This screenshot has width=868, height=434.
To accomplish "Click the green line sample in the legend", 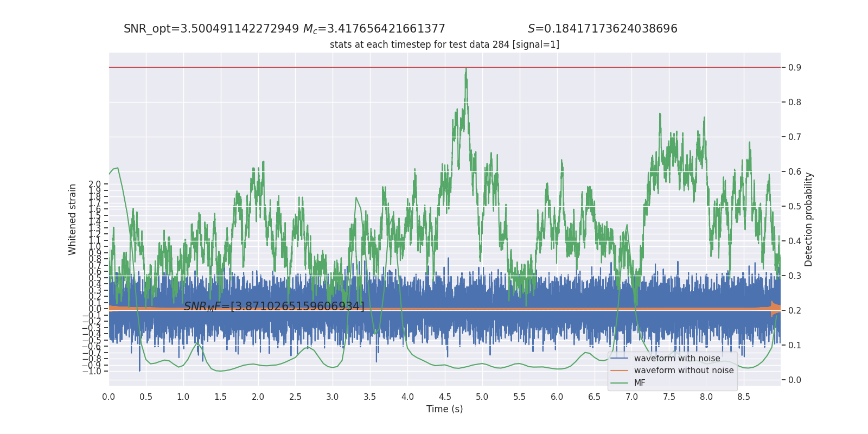I will click(619, 383).
